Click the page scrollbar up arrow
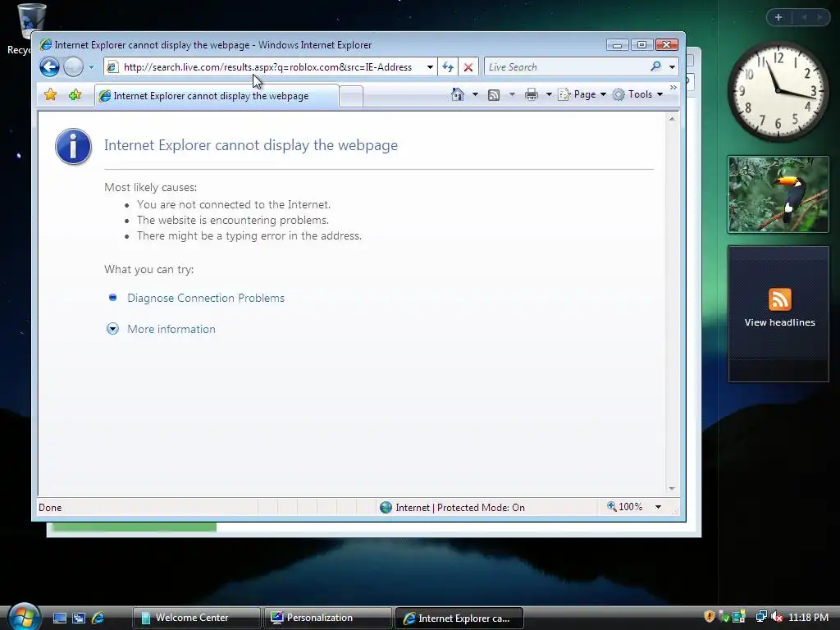Viewport: 840px width, 630px height. pyautogui.click(x=672, y=119)
